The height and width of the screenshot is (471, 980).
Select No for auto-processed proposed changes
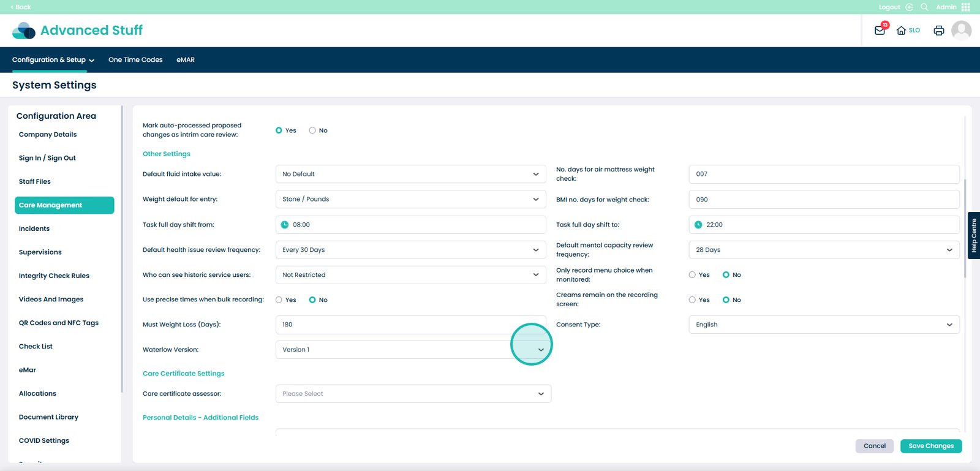312,130
